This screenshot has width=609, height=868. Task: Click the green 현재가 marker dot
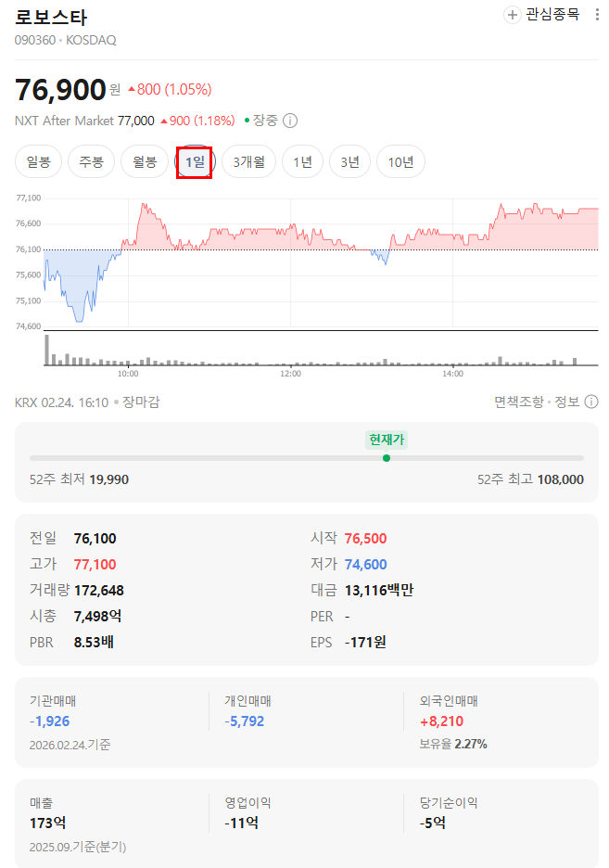click(x=387, y=458)
